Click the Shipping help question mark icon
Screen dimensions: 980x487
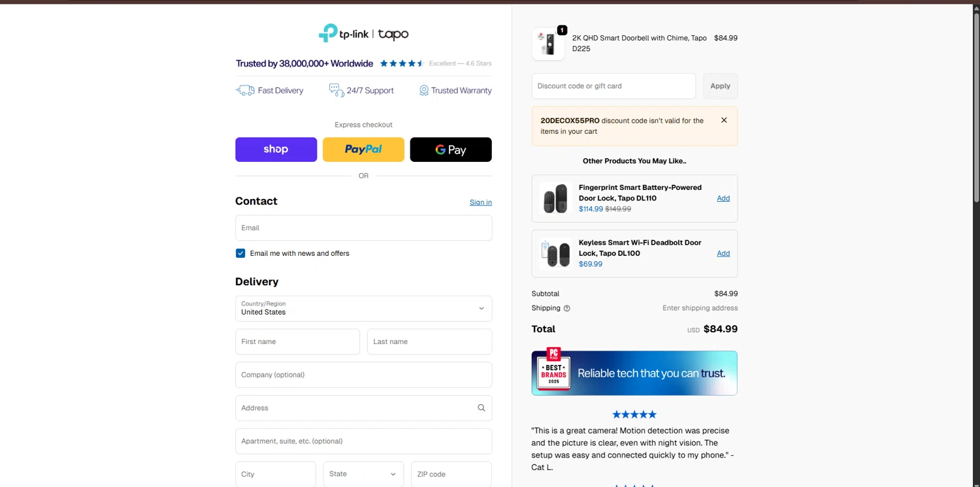(566, 308)
